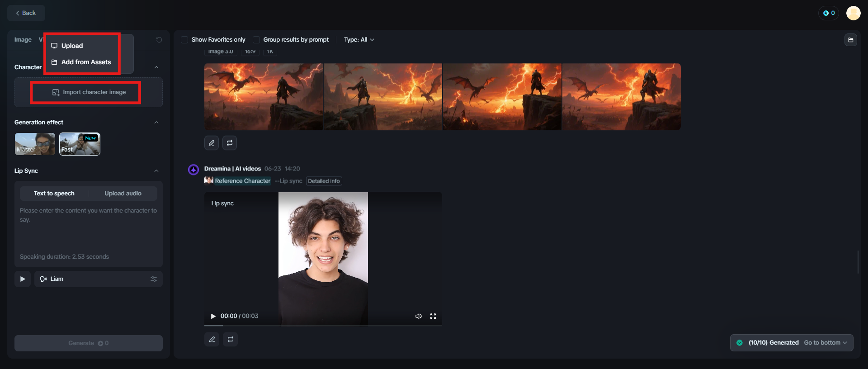Click the Dreamina AI avatar icon
868x369 pixels.
coord(193,170)
